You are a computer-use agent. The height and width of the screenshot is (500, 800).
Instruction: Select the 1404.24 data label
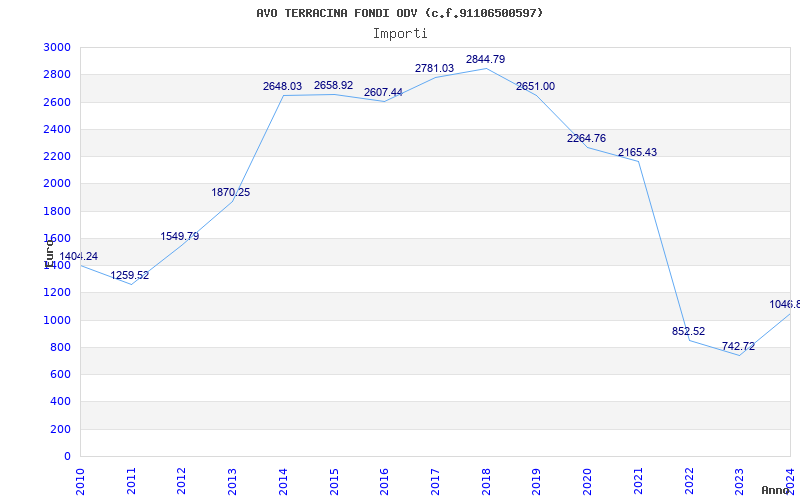[x=79, y=256]
